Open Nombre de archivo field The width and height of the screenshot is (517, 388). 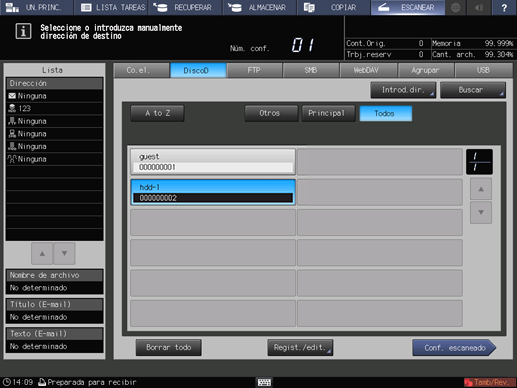click(x=54, y=282)
